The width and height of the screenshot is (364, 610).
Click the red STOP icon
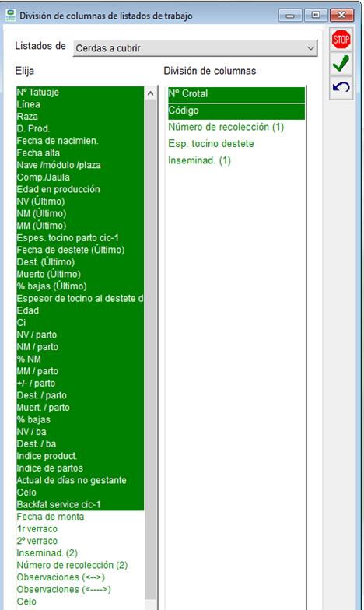[x=341, y=39]
